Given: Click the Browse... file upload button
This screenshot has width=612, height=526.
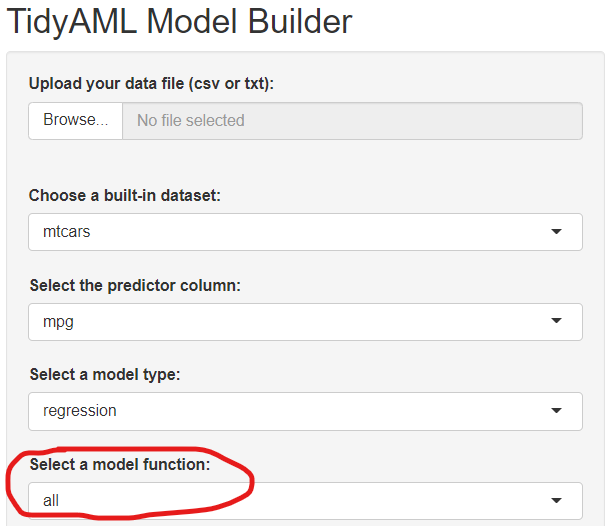Looking at the screenshot, I should pyautogui.click(x=75, y=120).
